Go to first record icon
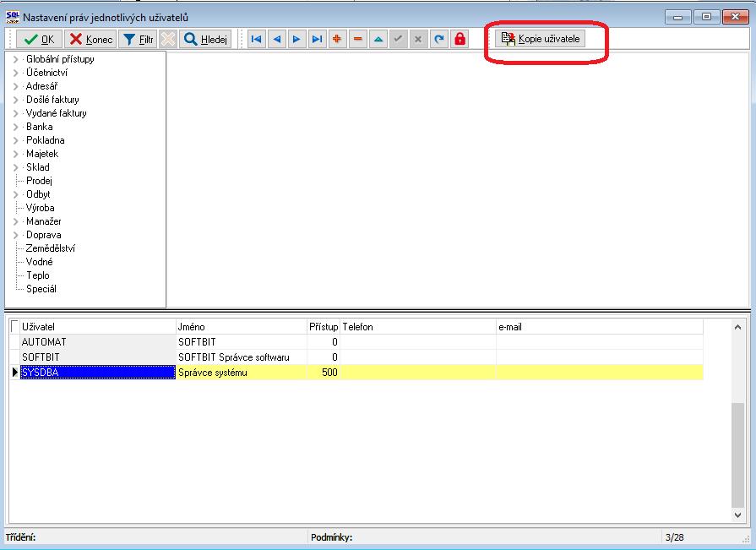This screenshot has width=756, height=550. (x=257, y=39)
